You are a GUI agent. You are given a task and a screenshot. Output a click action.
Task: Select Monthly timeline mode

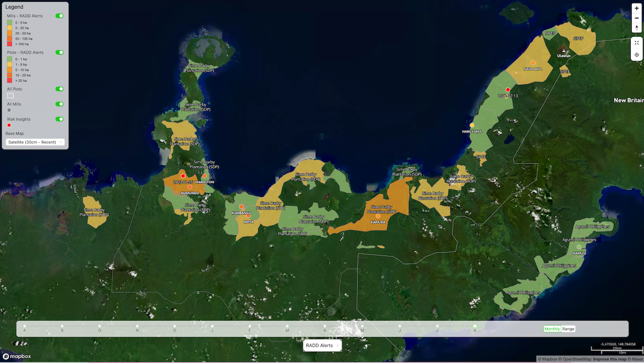point(552,329)
